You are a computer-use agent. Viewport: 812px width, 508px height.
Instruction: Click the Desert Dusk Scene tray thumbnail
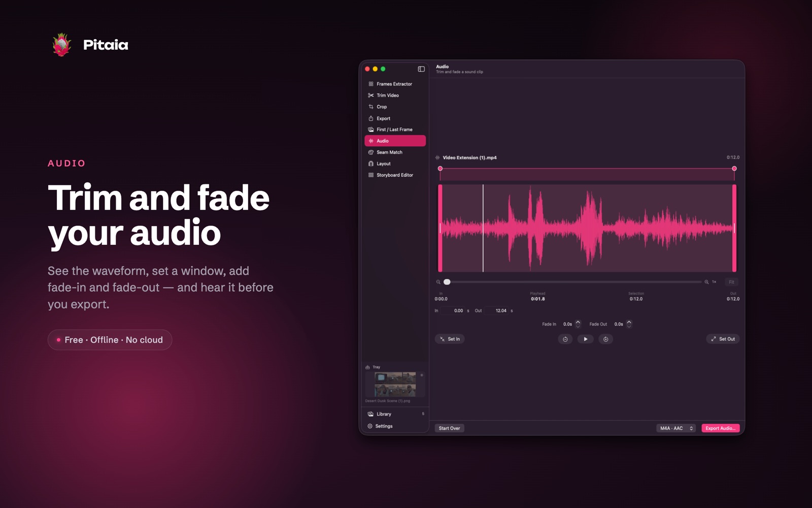395,384
